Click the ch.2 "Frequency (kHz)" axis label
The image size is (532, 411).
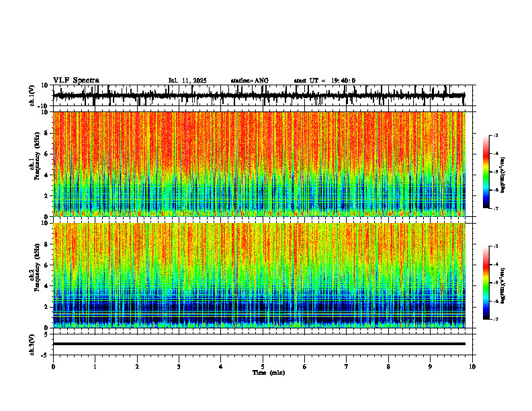37,267
